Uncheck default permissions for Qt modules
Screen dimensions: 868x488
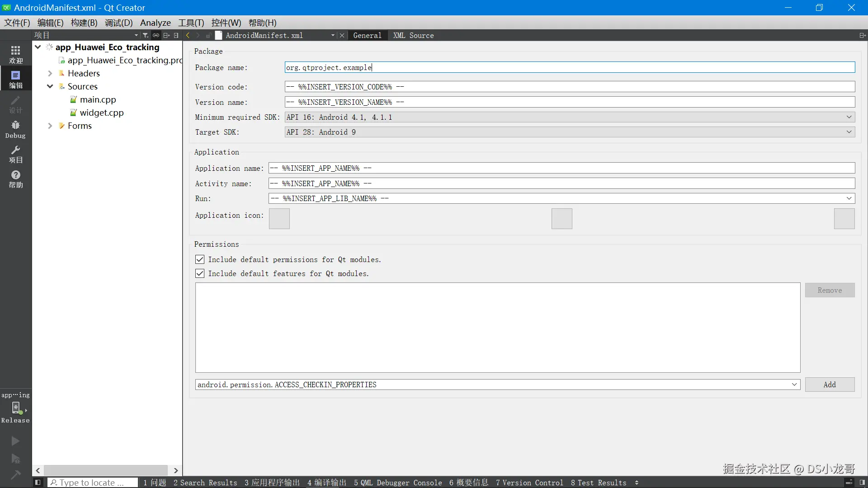(x=200, y=259)
